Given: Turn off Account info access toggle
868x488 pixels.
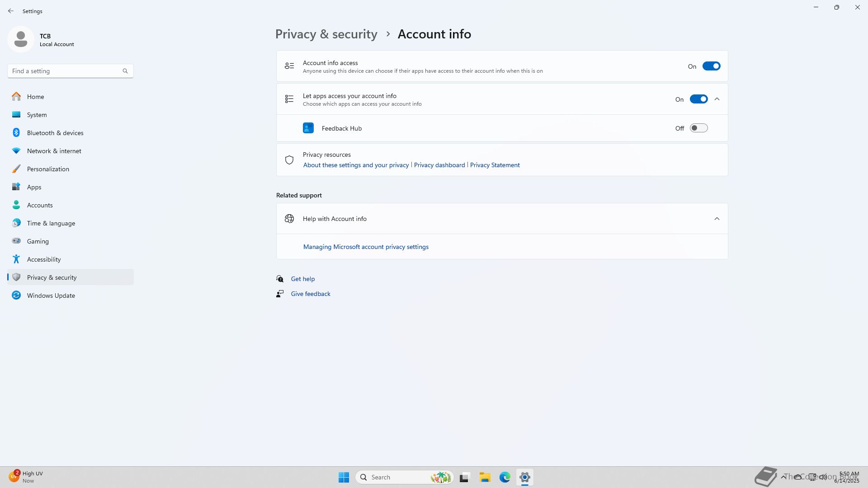Looking at the screenshot, I should 711,66.
